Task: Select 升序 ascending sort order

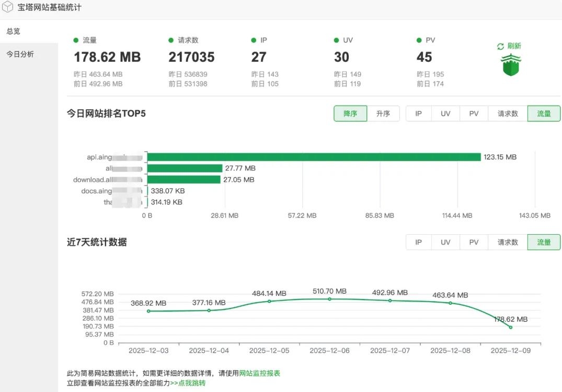Action: pos(384,113)
